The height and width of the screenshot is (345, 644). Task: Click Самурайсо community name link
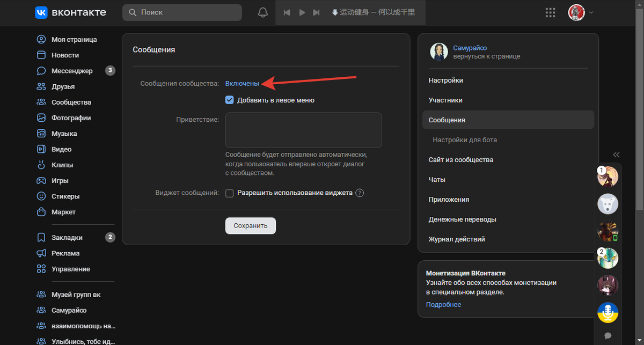pos(470,48)
